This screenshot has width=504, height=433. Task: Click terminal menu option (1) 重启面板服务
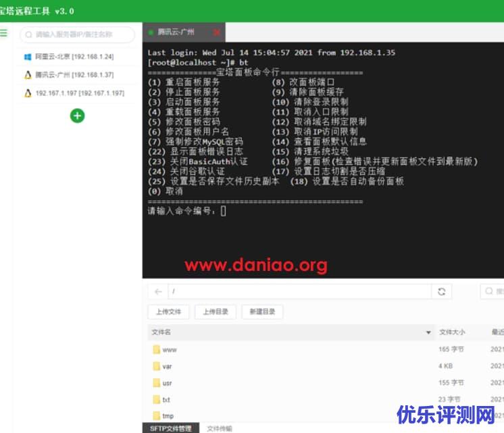pos(184,82)
